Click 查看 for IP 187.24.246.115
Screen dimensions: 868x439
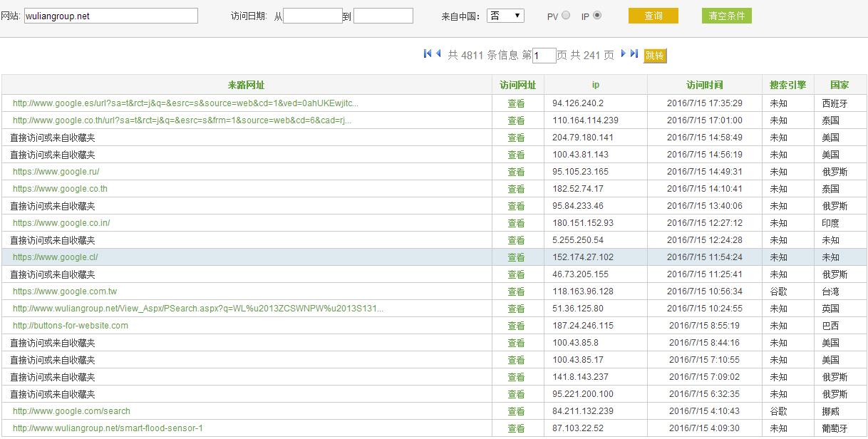[516, 326]
